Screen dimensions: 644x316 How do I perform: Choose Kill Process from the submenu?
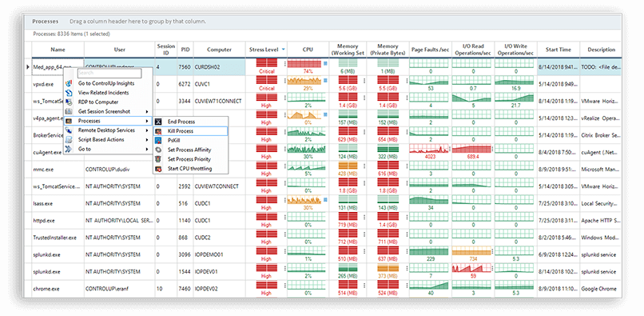coord(190,131)
